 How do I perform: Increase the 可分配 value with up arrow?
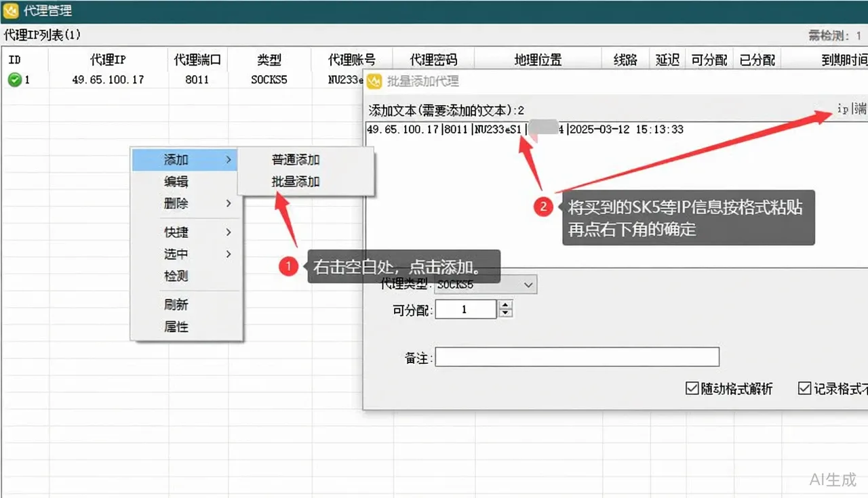coord(505,306)
